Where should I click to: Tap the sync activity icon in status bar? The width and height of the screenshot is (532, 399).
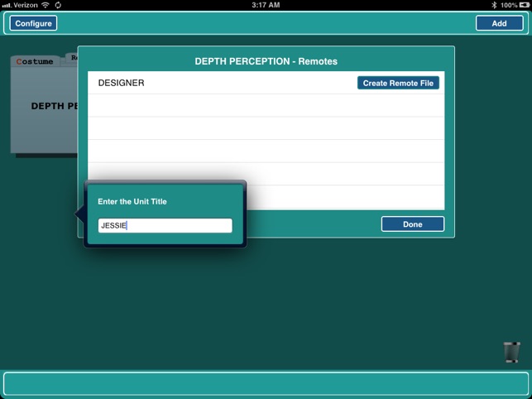point(58,5)
